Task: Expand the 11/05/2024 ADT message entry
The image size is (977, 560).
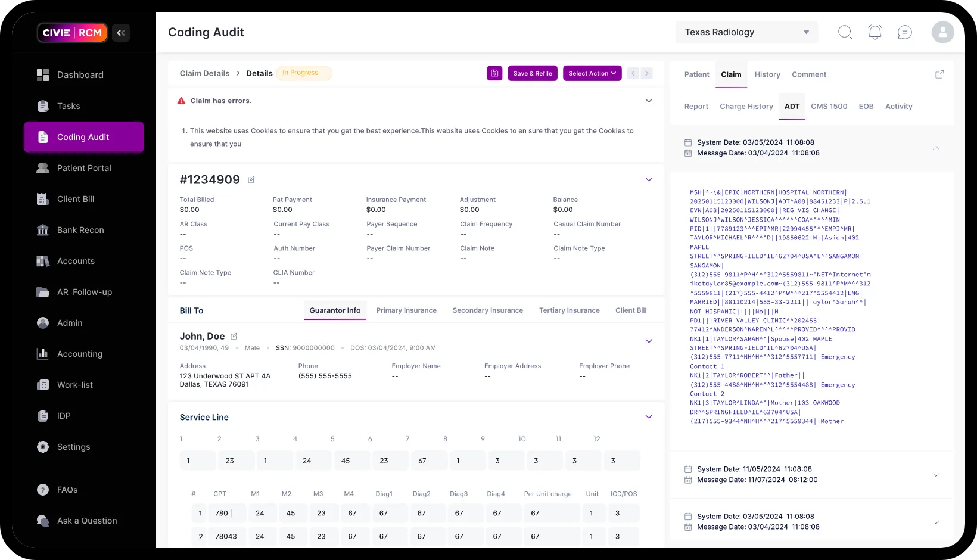Action: (x=935, y=475)
